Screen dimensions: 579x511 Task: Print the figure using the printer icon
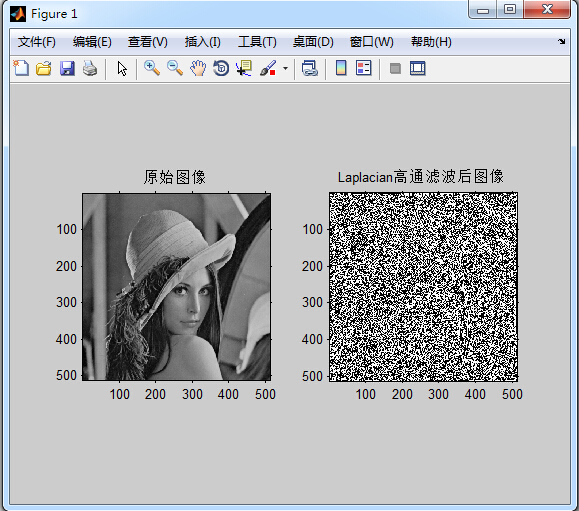pos(90,68)
